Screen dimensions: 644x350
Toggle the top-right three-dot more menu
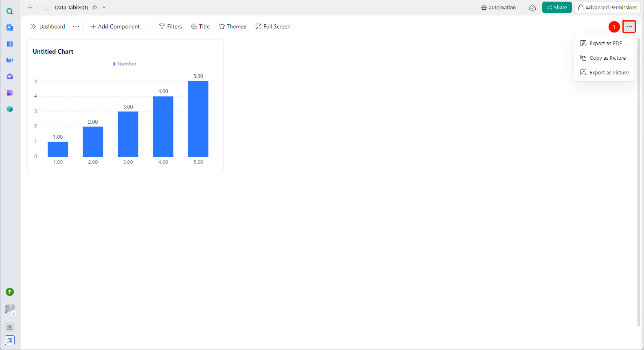coord(629,26)
